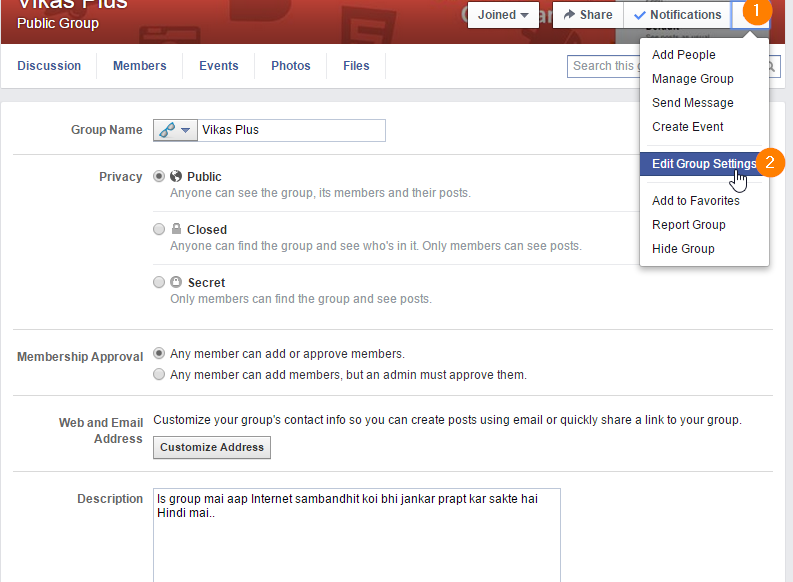Click inside the Description text area
This screenshot has width=793, height=582.
357,535
